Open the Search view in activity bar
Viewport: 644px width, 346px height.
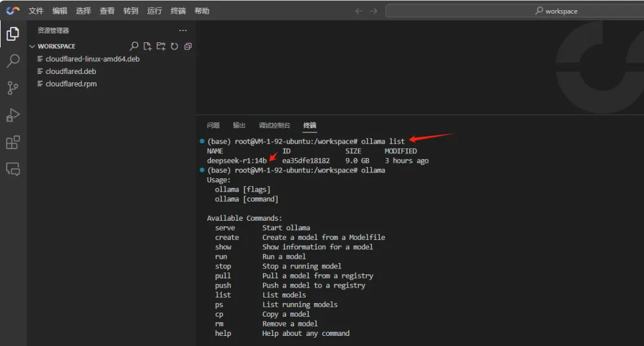point(13,61)
